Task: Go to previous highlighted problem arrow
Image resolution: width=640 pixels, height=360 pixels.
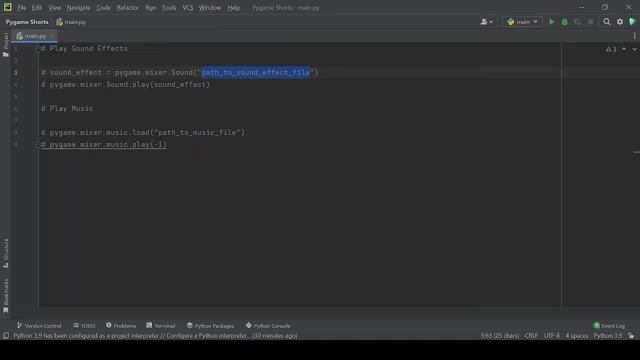Action: click(624, 49)
